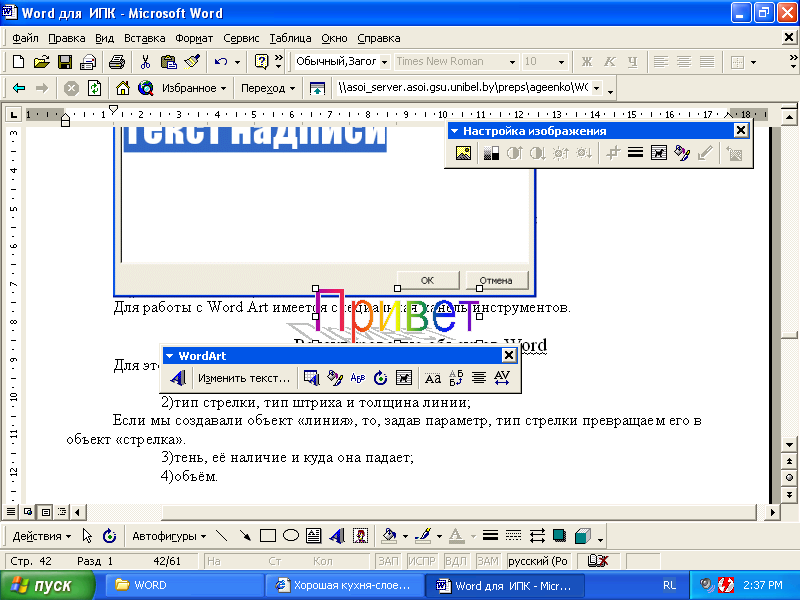Open Формат menu

[x=194, y=38]
